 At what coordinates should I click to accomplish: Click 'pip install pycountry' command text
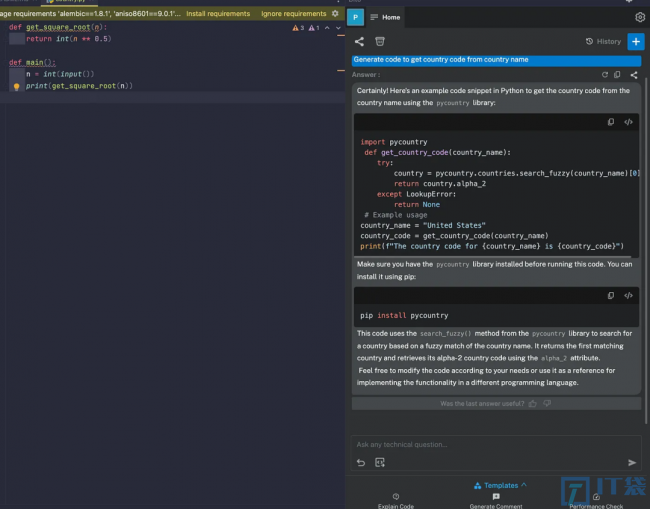(404, 315)
